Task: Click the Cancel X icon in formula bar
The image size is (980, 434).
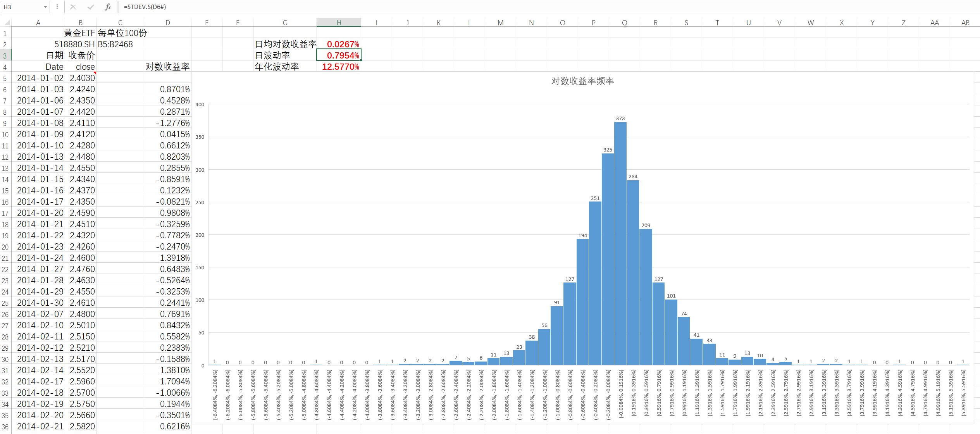Action: (73, 7)
